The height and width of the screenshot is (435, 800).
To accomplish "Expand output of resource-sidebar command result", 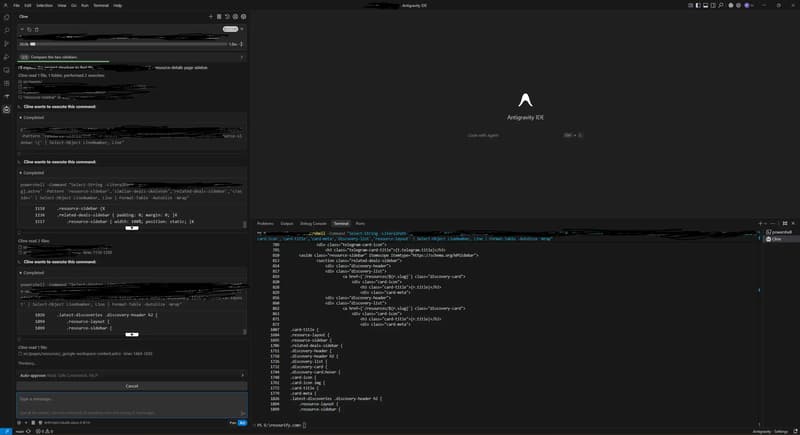I will tap(132, 228).
